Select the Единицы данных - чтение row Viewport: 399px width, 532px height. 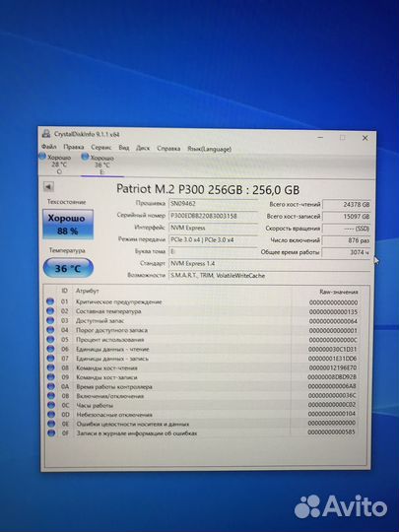[x=203, y=349]
